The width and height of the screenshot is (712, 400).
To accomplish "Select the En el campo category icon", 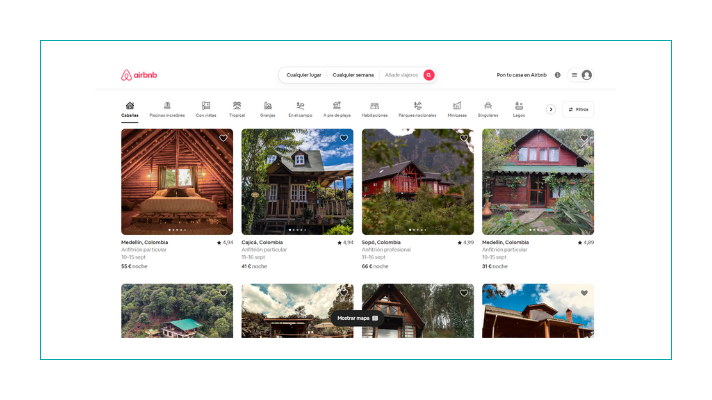I will click(x=300, y=105).
